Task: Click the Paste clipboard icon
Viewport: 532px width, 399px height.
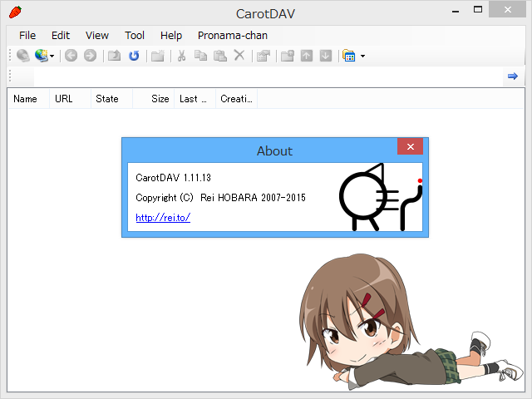Action: pyautogui.click(x=219, y=56)
